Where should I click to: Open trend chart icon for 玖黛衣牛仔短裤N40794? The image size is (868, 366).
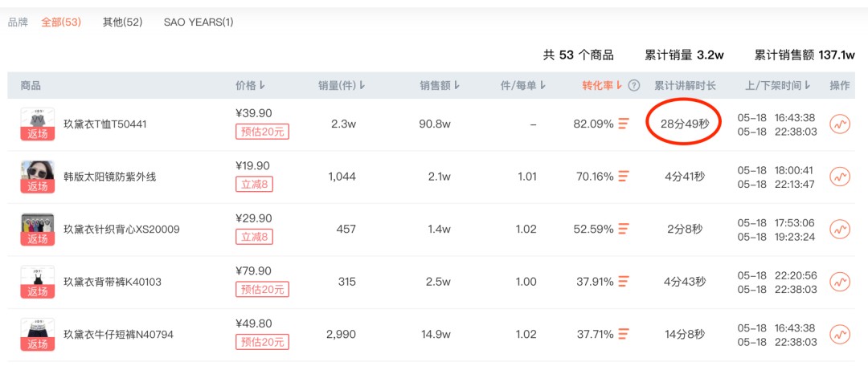[840, 334]
